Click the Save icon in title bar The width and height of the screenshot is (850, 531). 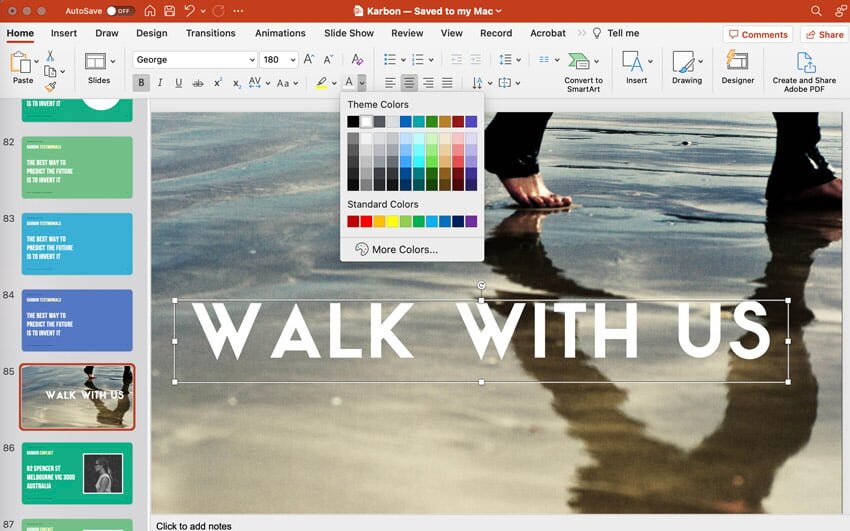[169, 10]
